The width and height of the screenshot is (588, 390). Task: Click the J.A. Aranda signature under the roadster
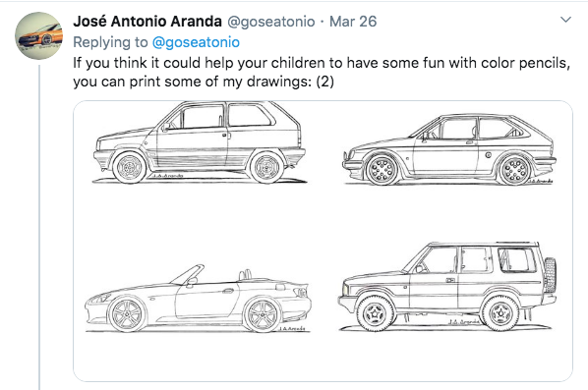[292, 328]
